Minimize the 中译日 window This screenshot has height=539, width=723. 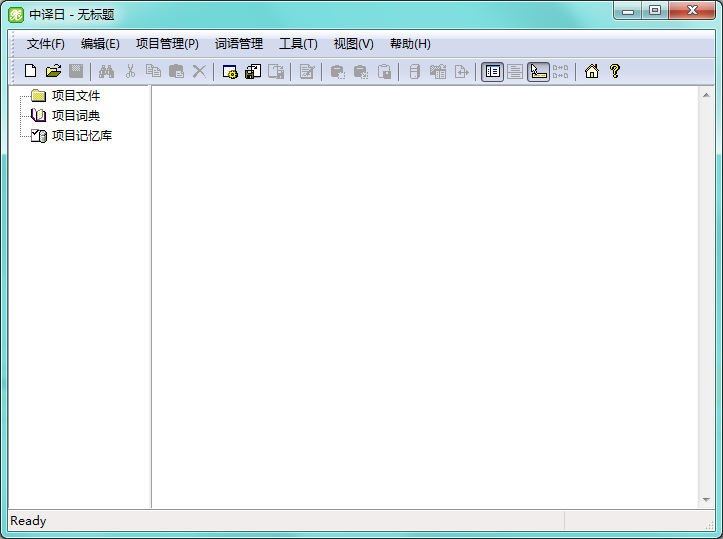point(628,11)
